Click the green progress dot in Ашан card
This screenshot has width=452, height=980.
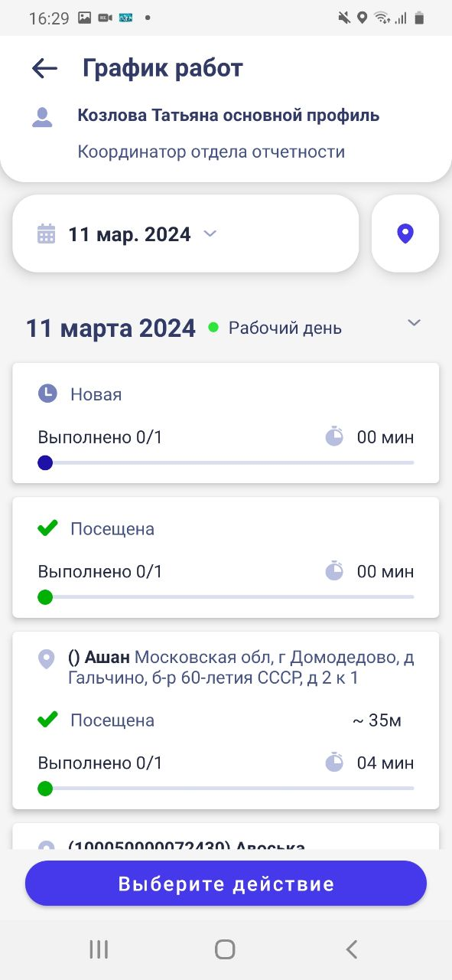pyautogui.click(x=45, y=788)
